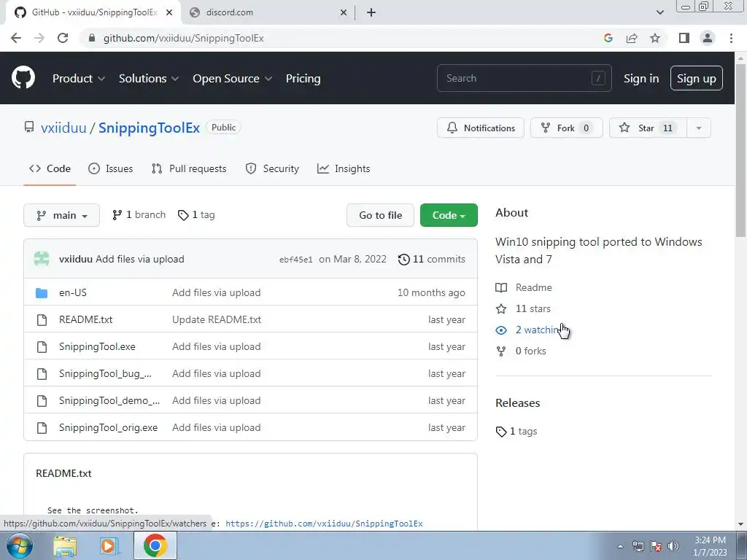Open the Windows Start button
This screenshot has height=560, width=747.
tap(19, 545)
